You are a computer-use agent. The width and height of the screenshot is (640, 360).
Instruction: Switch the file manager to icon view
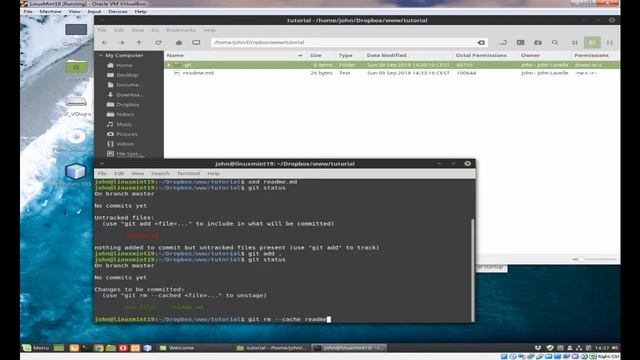575,42
